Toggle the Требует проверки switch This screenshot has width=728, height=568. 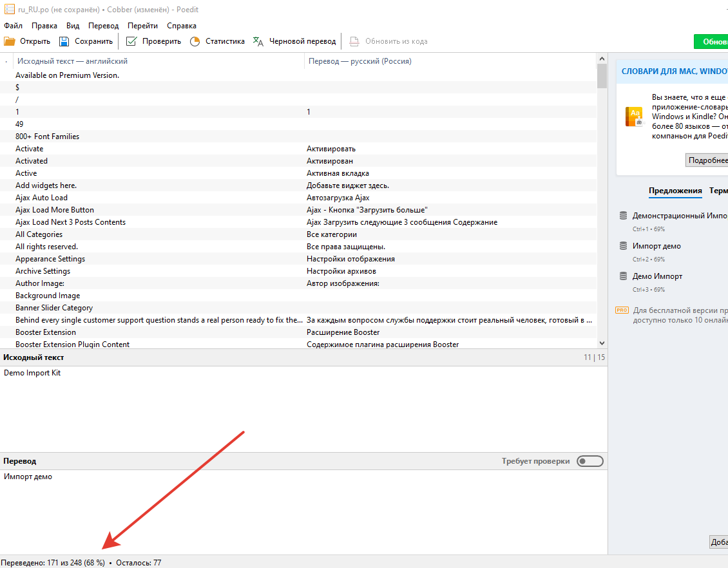(x=590, y=461)
